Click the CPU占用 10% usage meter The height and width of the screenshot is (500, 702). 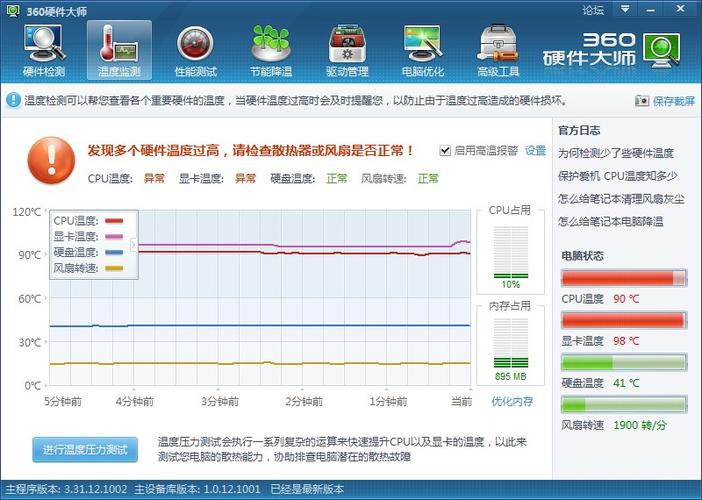tap(511, 252)
